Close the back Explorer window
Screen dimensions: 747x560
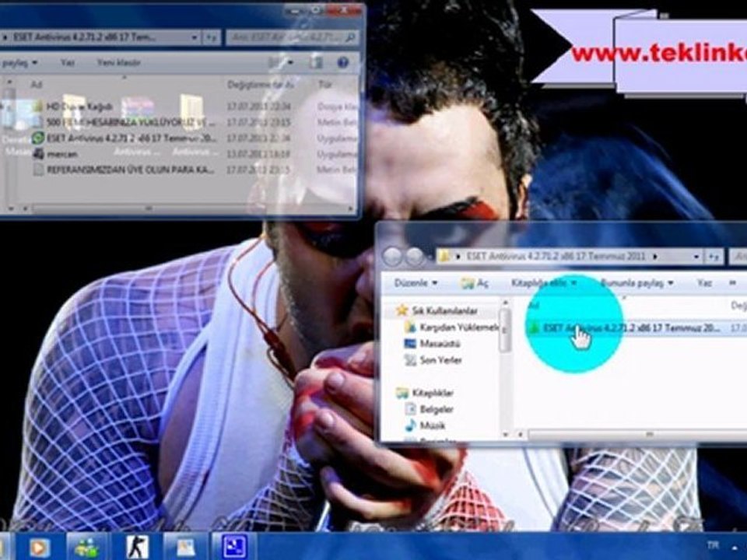344,10
